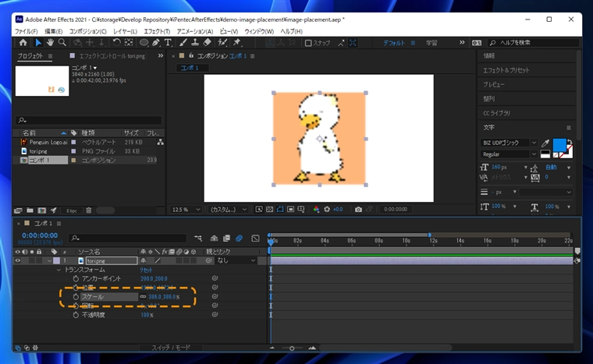Select the Type (T) tool

(x=168, y=43)
